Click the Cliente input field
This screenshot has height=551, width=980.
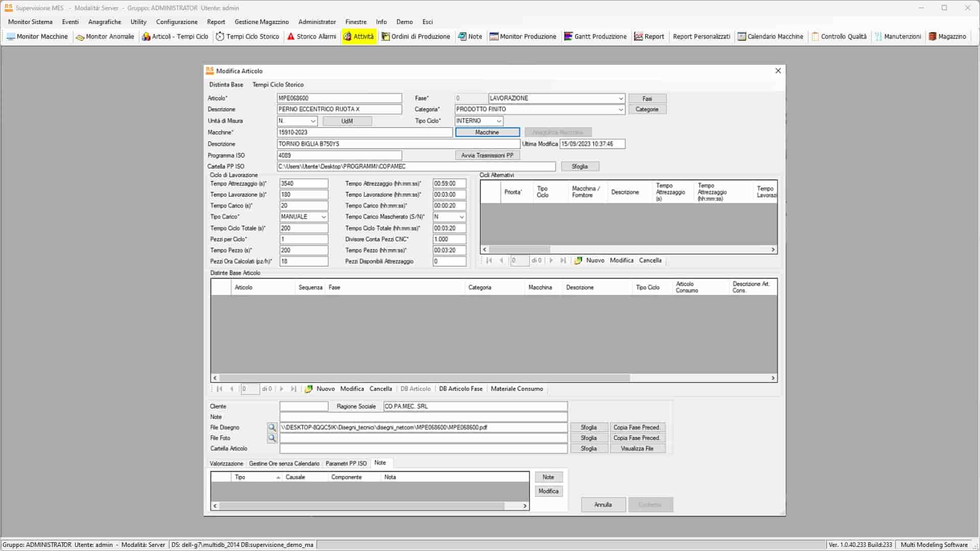pyautogui.click(x=304, y=407)
